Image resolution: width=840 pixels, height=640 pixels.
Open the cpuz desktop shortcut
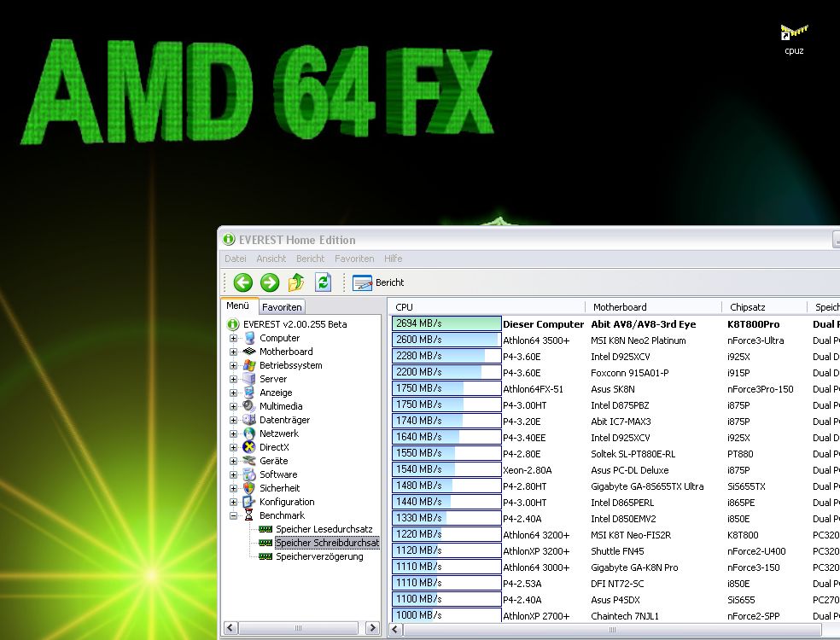(x=794, y=40)
